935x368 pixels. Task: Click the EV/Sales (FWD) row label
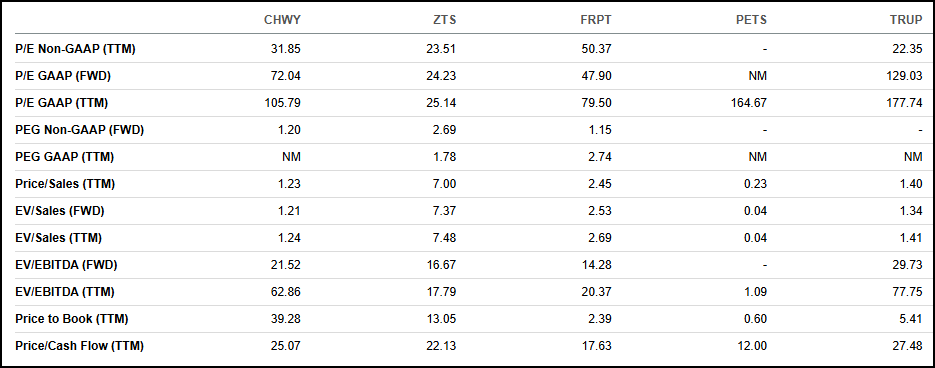click(63, 211)
